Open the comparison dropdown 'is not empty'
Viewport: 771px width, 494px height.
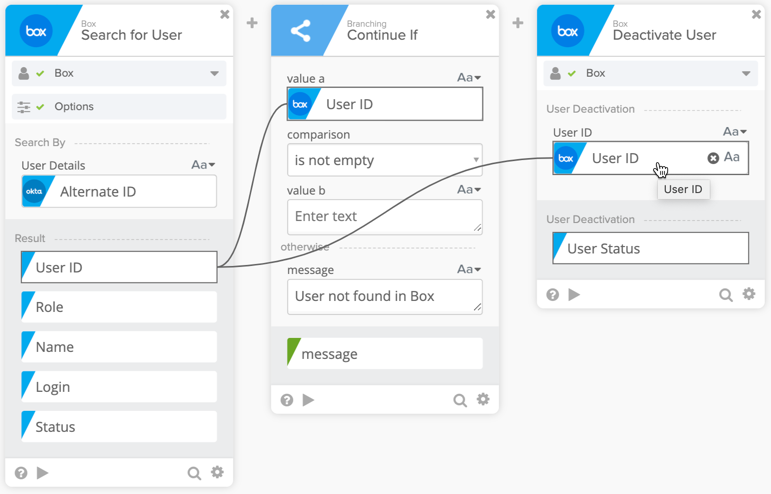[x=384, y=160]
